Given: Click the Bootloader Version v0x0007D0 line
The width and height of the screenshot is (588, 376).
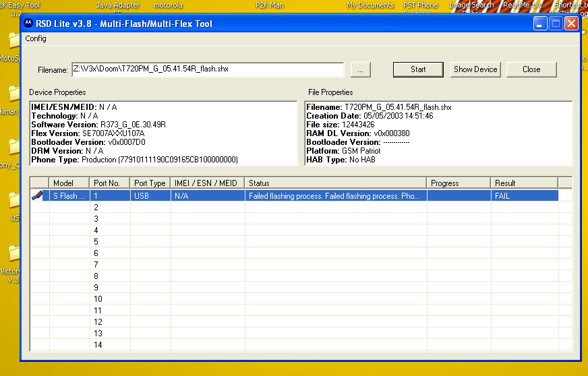Looking at the screenshot, I should [x=88, y=142].
